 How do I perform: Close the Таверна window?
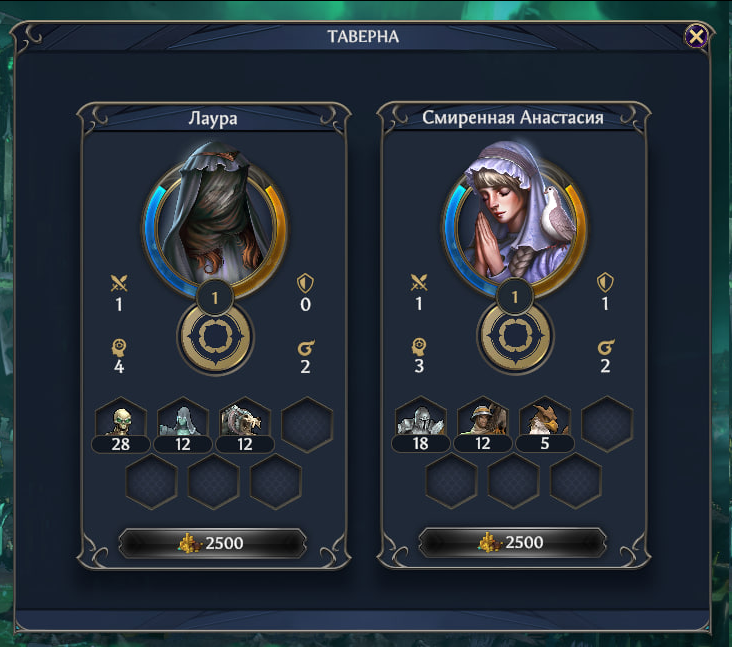pyautogui.click(x=696, y=36)
